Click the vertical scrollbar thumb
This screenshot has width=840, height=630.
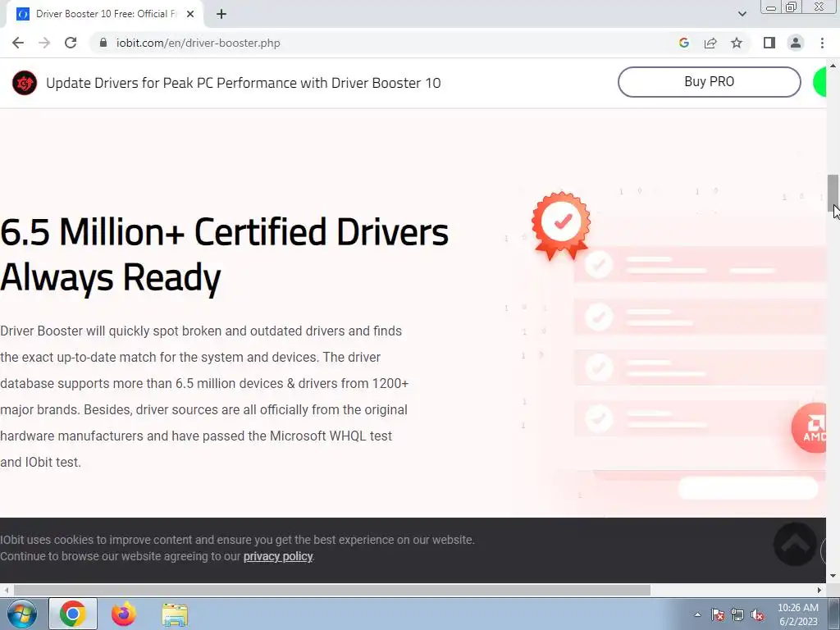pos(833,193)
